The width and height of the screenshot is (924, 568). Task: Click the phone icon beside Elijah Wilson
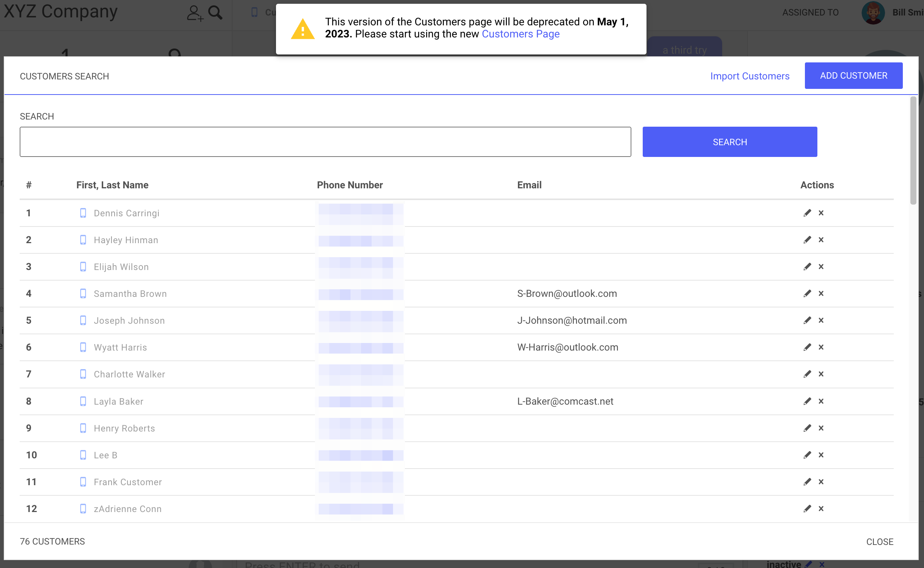click(83, 267)
